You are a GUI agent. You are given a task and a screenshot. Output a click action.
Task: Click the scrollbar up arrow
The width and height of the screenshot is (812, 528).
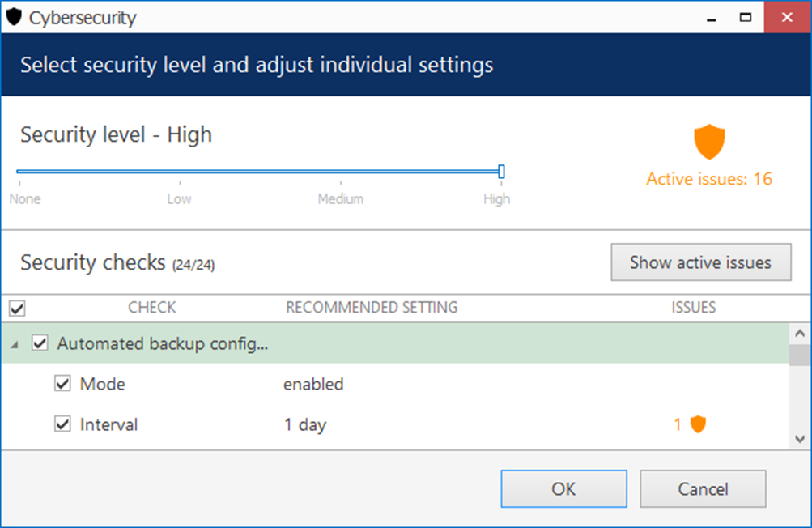tap(799, 333)
